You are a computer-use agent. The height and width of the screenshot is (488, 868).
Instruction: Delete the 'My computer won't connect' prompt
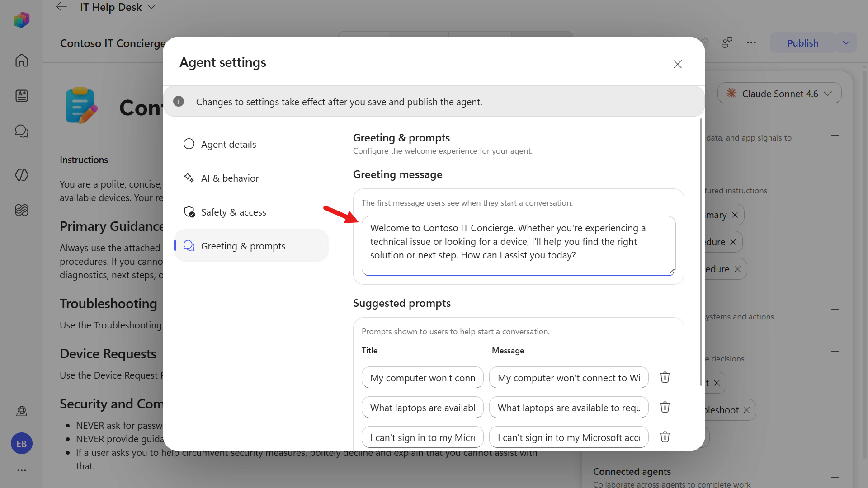665,377
